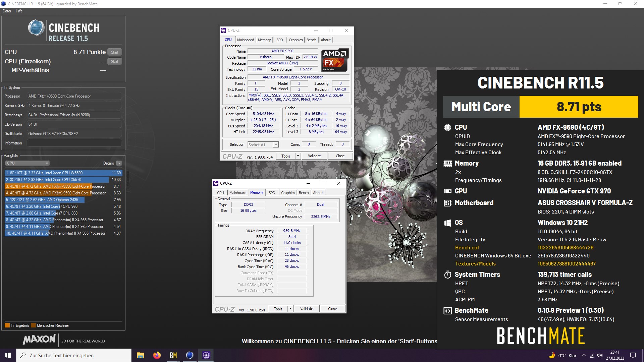644x362 pixels.
Task: Click the Cinebench sphere logo
Action: click(36, 27)
